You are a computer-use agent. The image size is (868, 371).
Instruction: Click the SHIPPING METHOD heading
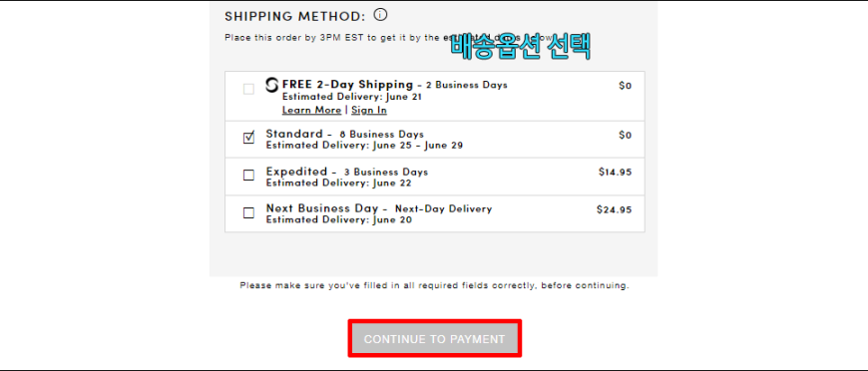click(x=295, y=17)
